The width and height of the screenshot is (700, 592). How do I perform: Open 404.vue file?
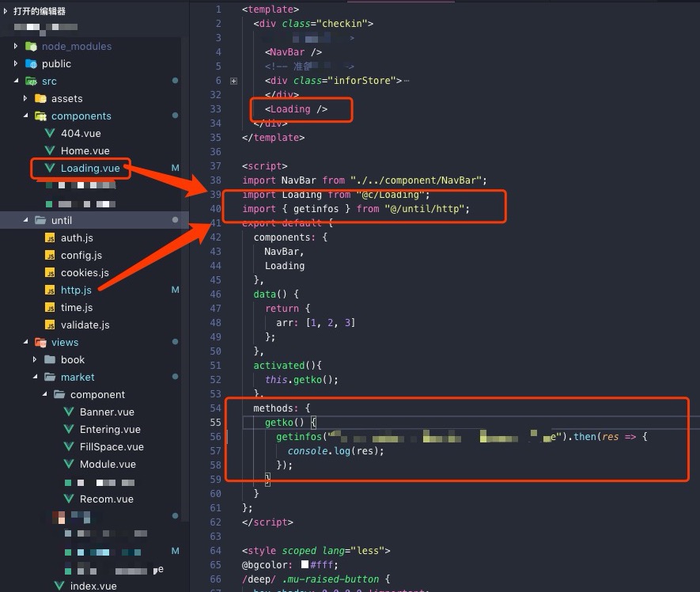click(x=81, y=133)
